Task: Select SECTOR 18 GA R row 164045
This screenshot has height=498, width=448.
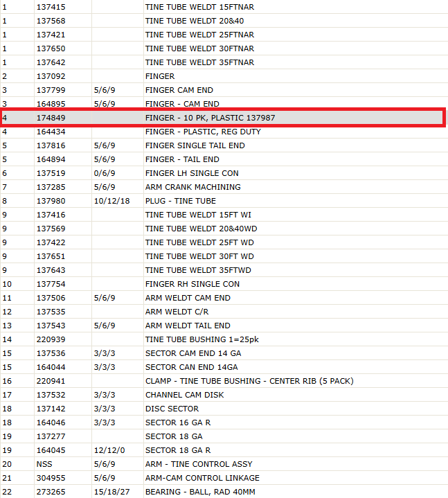Action: click(x=224, y=450)
